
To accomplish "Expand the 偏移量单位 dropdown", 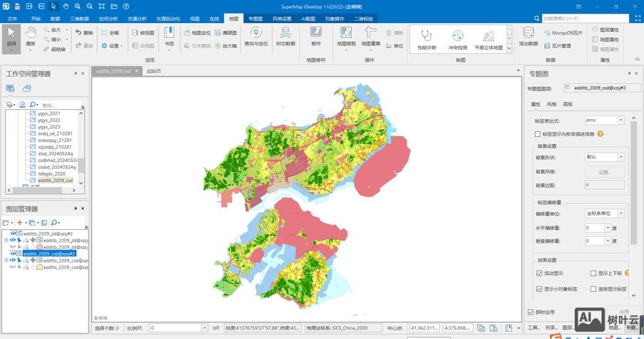I will coord(620,213).
